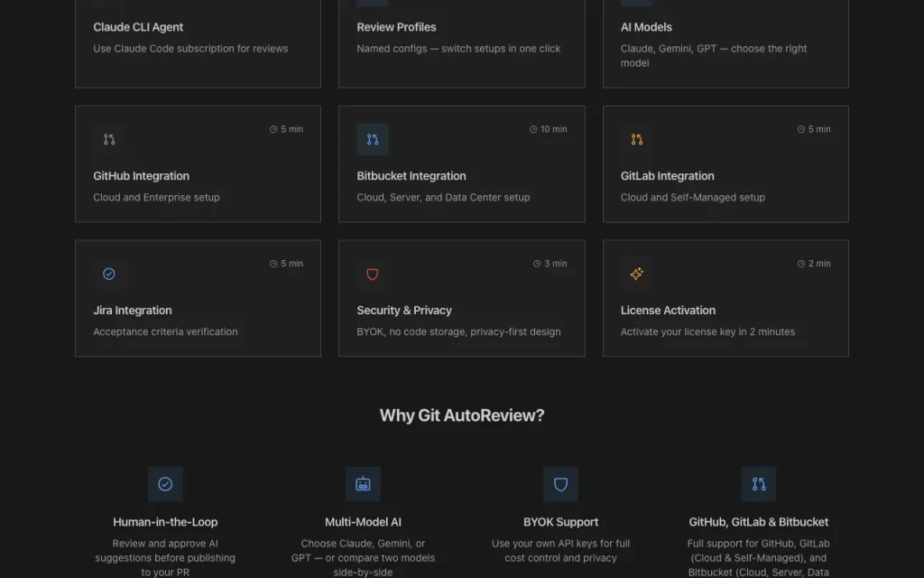Click the "3 min" duration on Security card
The width and height of the screenshot is (924, 578).
pos(555,264)
